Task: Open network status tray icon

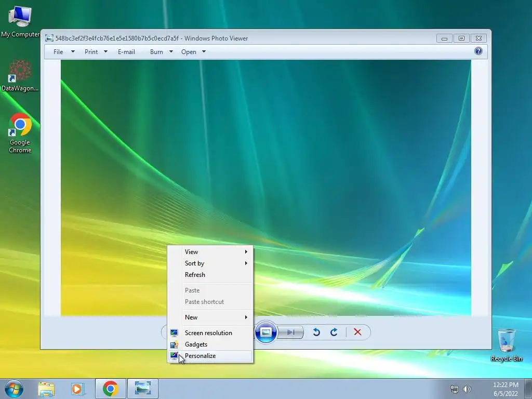Action: [x=454, y=389]
